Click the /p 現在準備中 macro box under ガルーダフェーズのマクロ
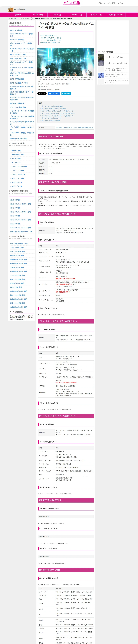The height and width of the screenshot is (644, 138). [x=66, y=517]
